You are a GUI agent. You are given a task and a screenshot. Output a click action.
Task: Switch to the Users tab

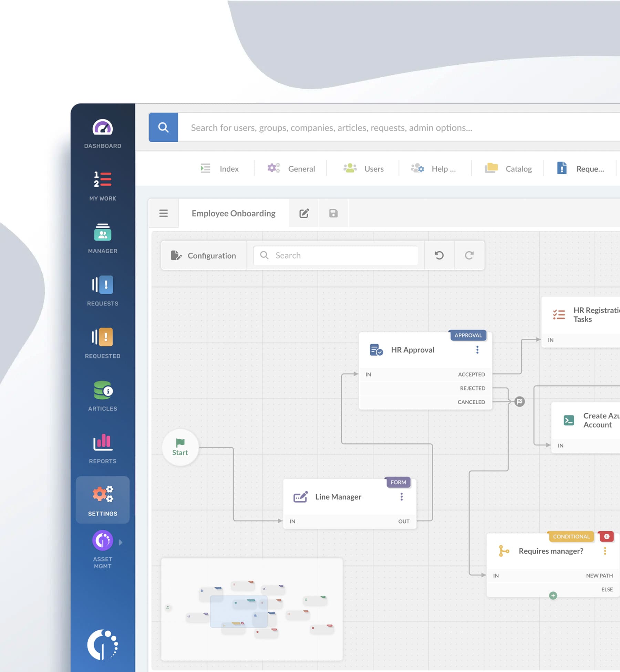click(363, 169)
